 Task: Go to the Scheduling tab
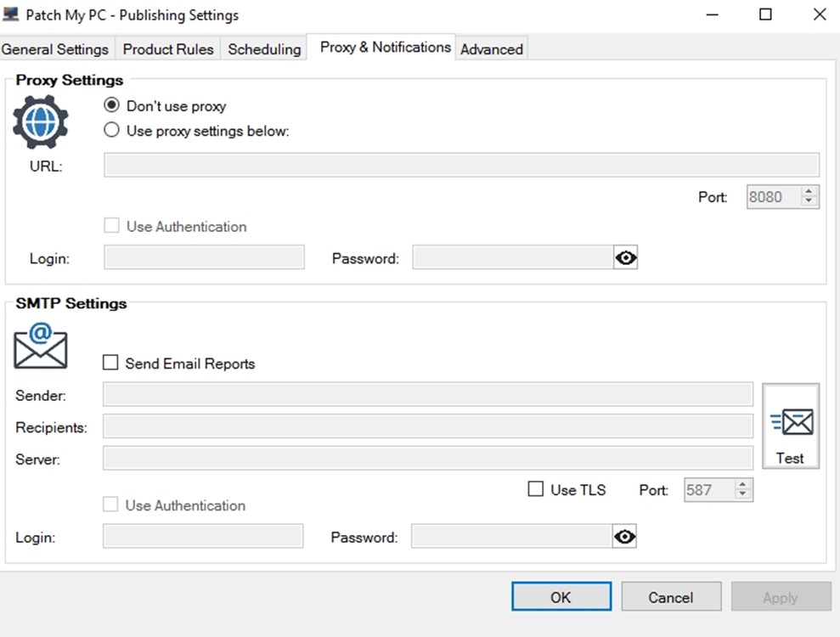click(264, 49)
